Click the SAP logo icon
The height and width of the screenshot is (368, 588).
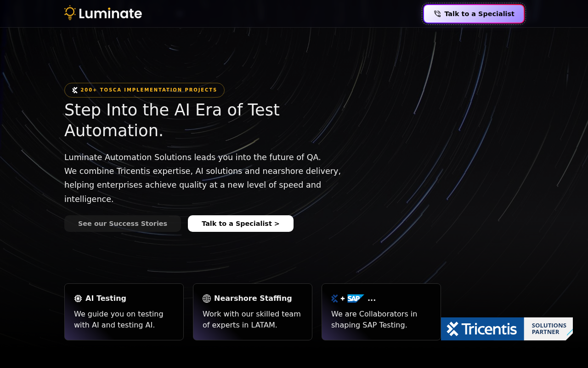click(356, 299)
